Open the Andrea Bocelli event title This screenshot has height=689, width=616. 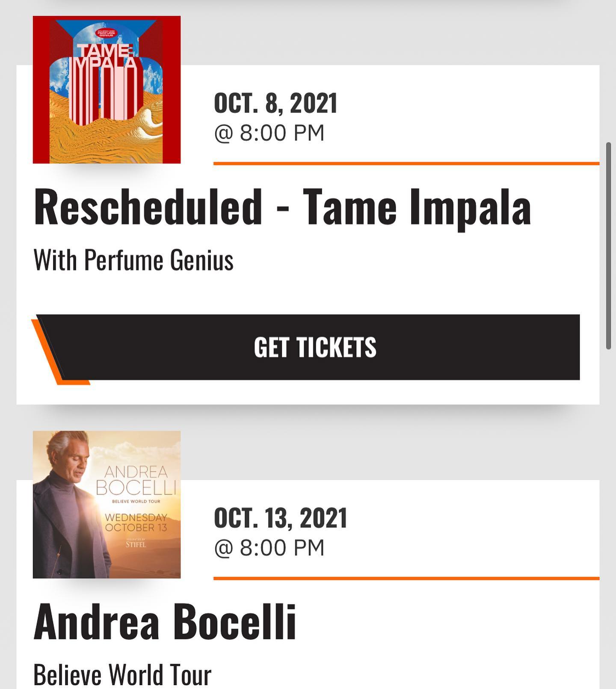pyautogui.click(x=165, y=621)
